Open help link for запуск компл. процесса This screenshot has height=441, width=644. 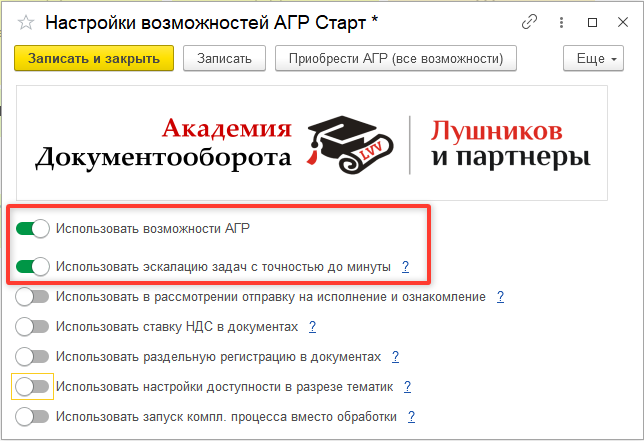point(412,417)
